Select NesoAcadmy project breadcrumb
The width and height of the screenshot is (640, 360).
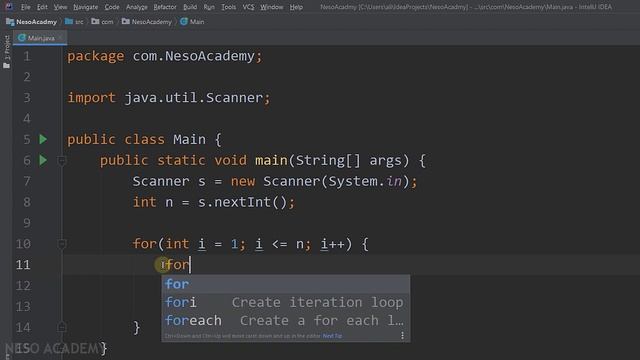click(x=31, y=22)
